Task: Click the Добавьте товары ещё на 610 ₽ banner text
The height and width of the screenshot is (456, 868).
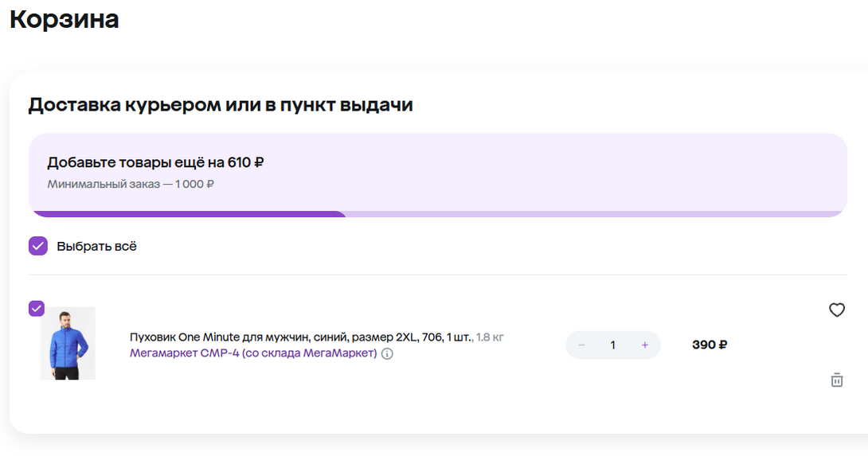Action: coord(155,163)
